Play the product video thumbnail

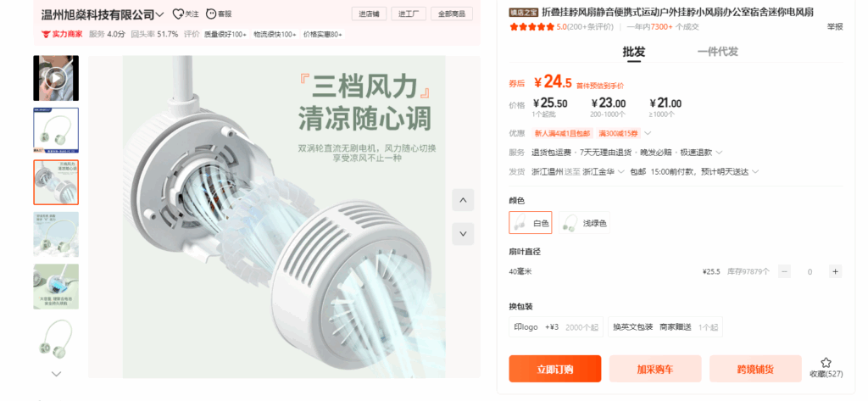(x=56, y=78)
